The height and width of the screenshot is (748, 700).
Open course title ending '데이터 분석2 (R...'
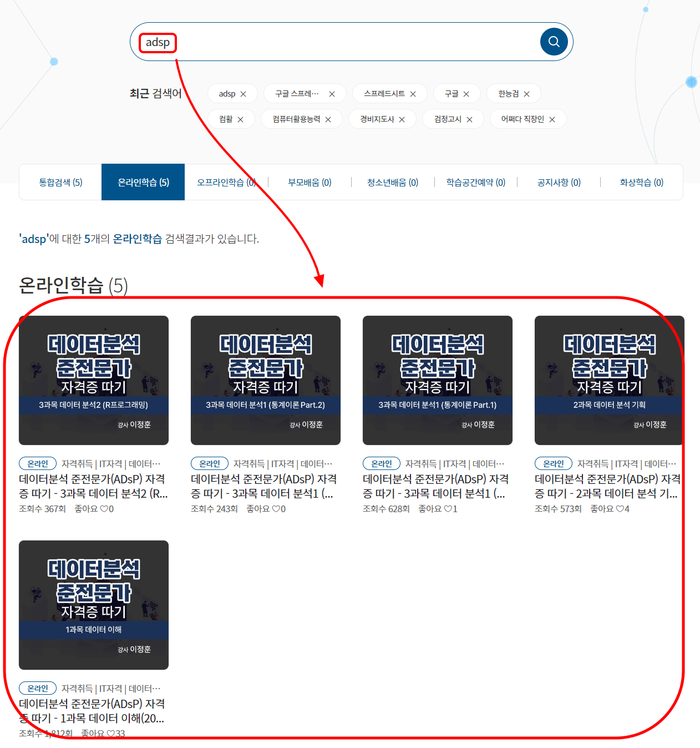pos(93,486)
